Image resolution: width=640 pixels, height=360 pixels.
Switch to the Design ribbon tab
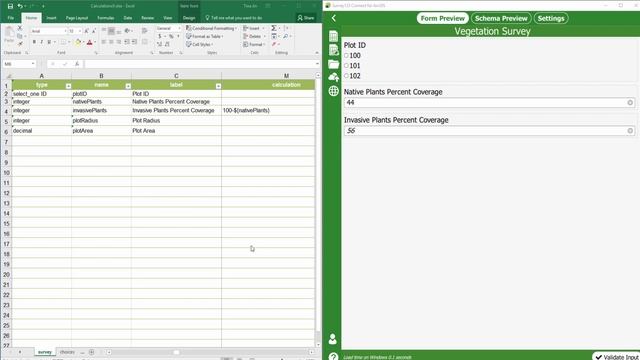point(189,18)
